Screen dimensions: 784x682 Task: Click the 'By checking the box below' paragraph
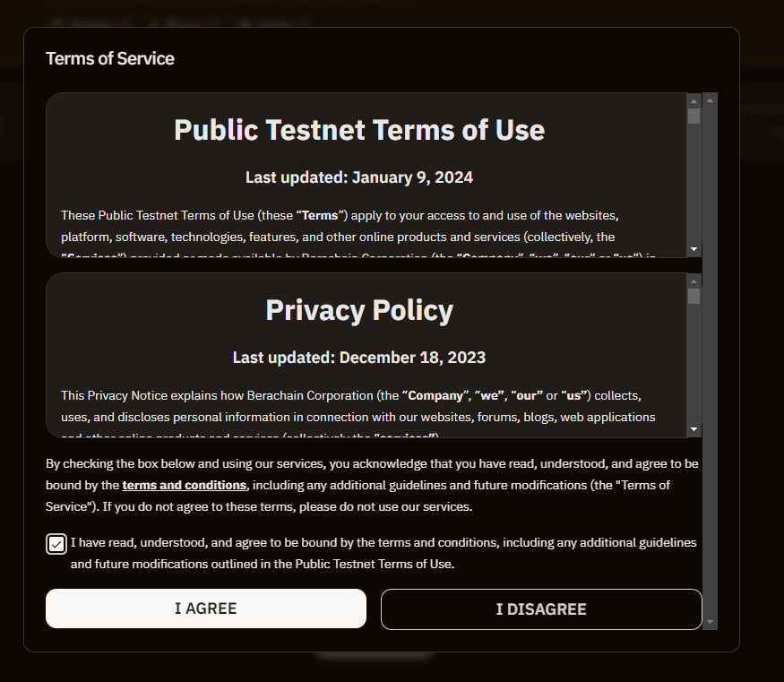[372, 485]
